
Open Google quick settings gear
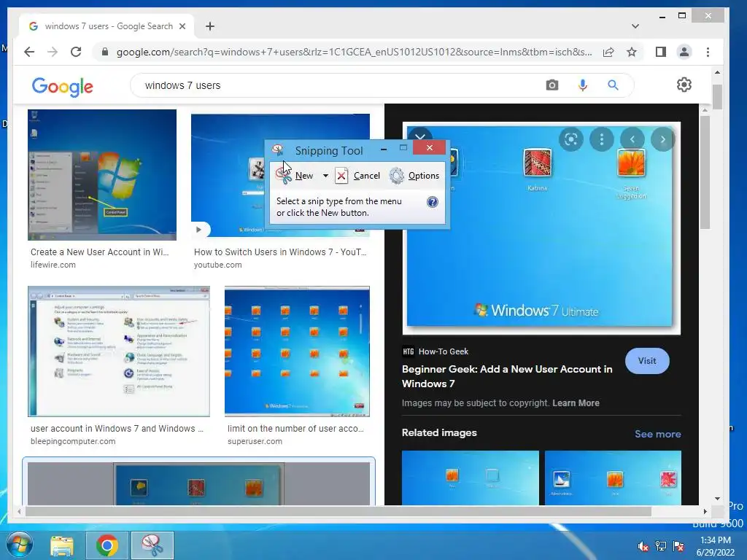684,85
